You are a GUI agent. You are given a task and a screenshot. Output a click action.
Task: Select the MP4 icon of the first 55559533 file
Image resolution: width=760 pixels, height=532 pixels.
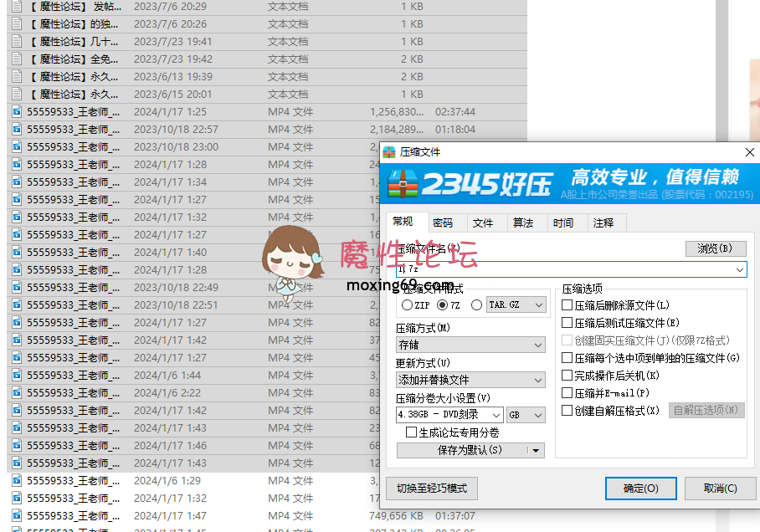pos(16,111)
